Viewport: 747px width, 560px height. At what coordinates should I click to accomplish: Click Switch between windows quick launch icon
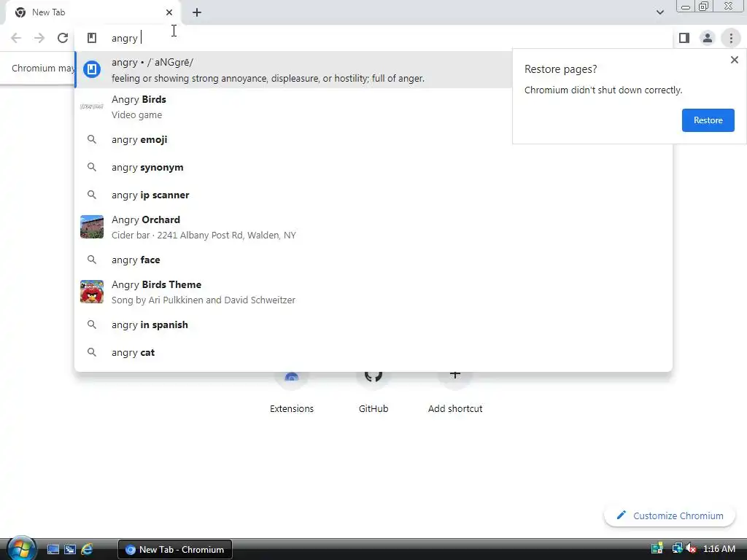pos(70,550)
